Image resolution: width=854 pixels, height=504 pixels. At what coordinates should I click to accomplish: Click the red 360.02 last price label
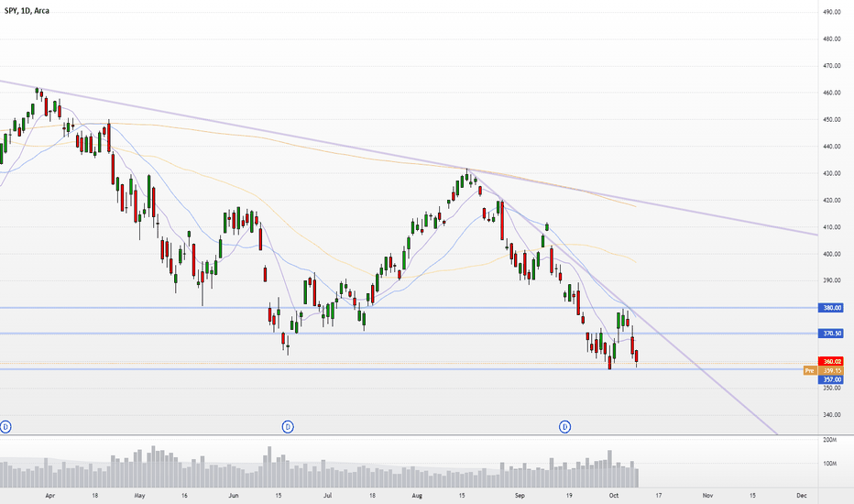pos(830,361)
